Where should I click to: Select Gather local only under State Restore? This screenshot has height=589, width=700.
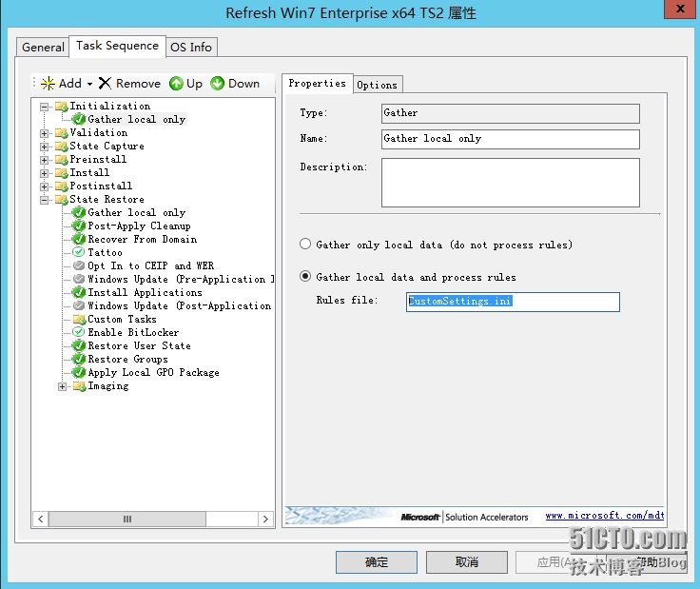coord(137,212)
